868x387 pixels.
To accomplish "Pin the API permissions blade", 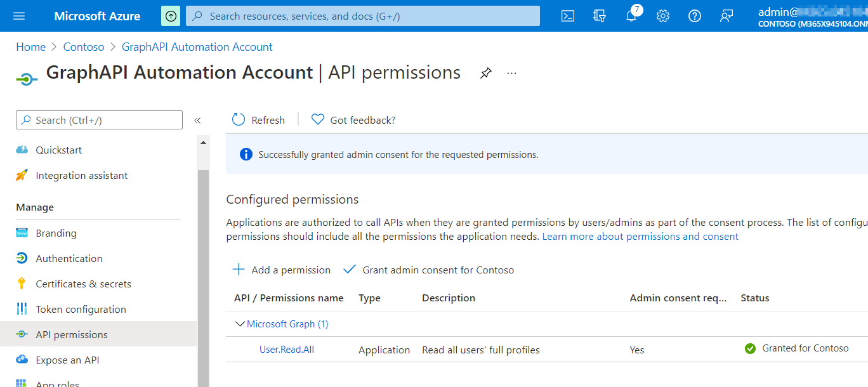I will point(485,73).
